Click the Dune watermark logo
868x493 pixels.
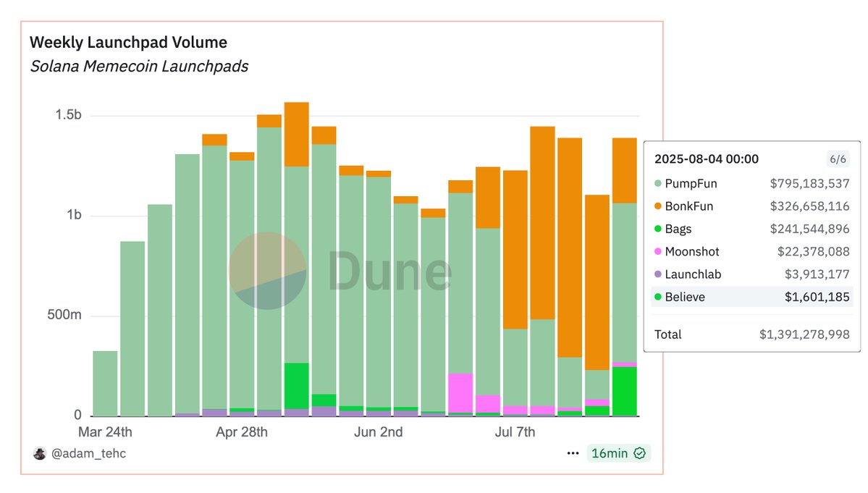(x=340, y=271)
